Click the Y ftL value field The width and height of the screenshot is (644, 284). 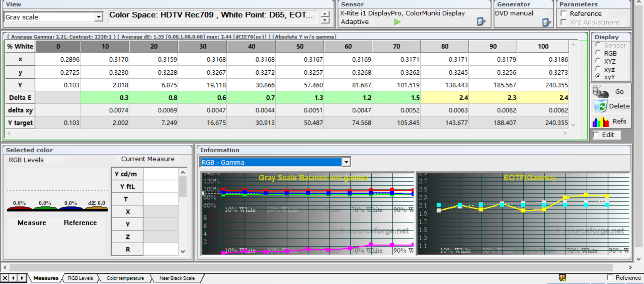(161, 187)
